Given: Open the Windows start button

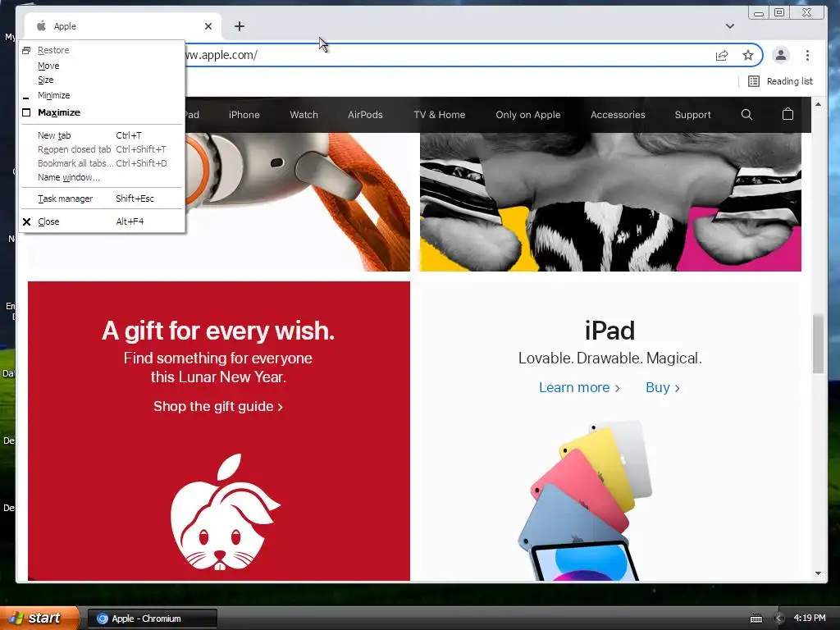Looking at the screenshot, I should point(39,618).
